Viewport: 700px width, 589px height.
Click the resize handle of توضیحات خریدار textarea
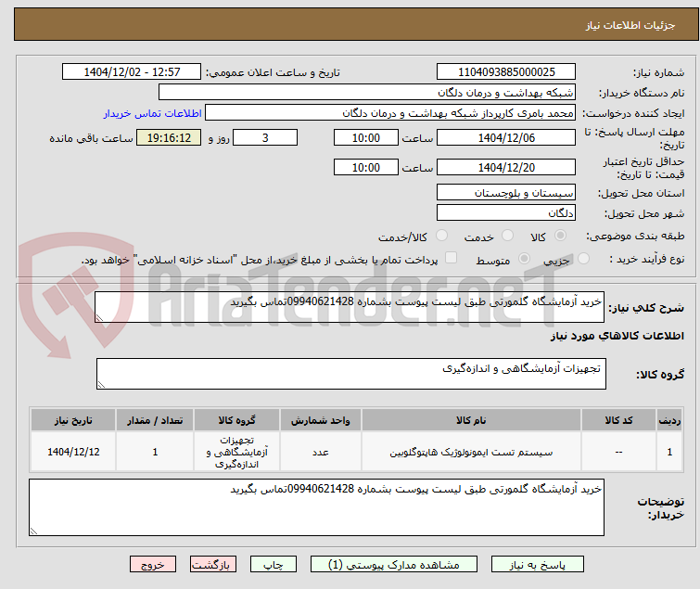[34, 531]
